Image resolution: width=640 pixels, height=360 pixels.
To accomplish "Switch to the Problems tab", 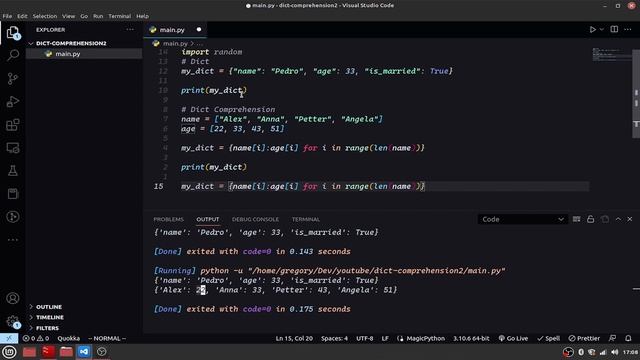I will point(169,219).
